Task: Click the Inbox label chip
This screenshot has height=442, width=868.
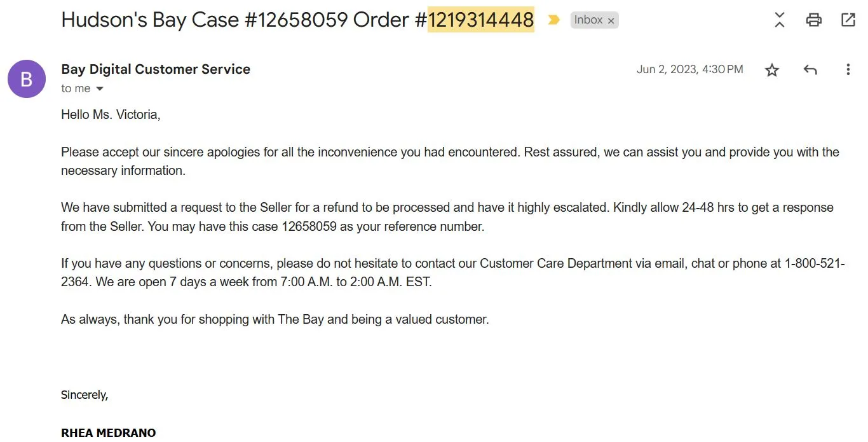Action: pos(588,20)
